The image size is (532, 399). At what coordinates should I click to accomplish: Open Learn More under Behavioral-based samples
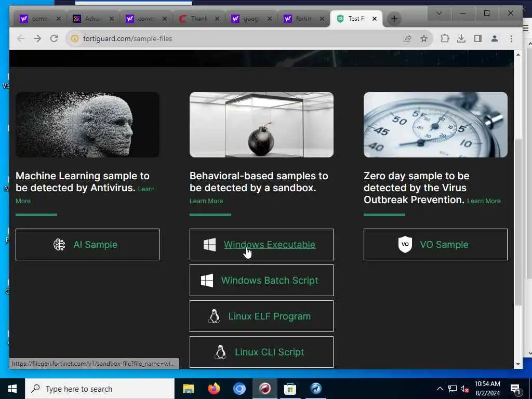coord(206,201)
